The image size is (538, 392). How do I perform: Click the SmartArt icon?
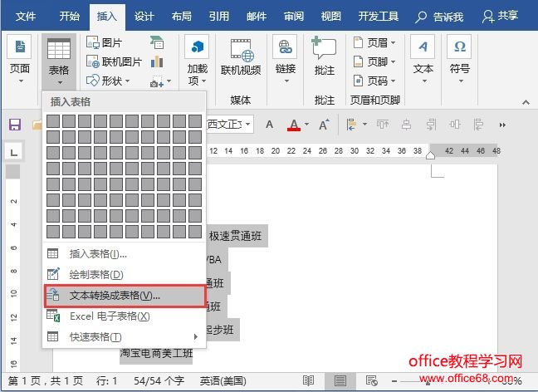[157, 42]
